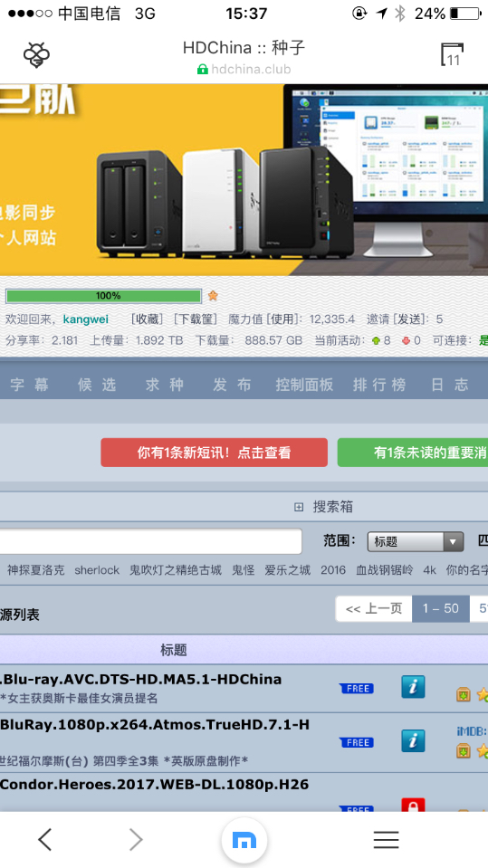Open the hamburger menu in bottom bar
The height and width of the screenshot is (868, 488).
coord(386,840)
